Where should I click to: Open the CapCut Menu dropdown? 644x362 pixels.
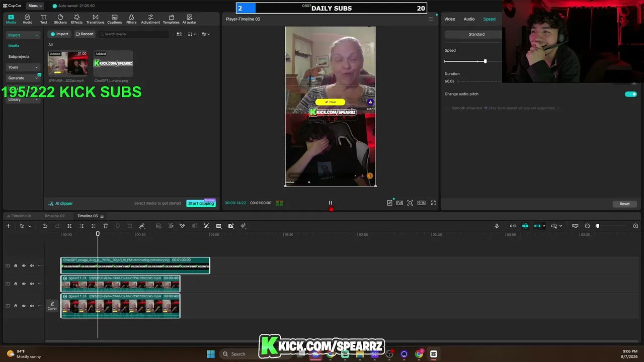tap(35, 6)
